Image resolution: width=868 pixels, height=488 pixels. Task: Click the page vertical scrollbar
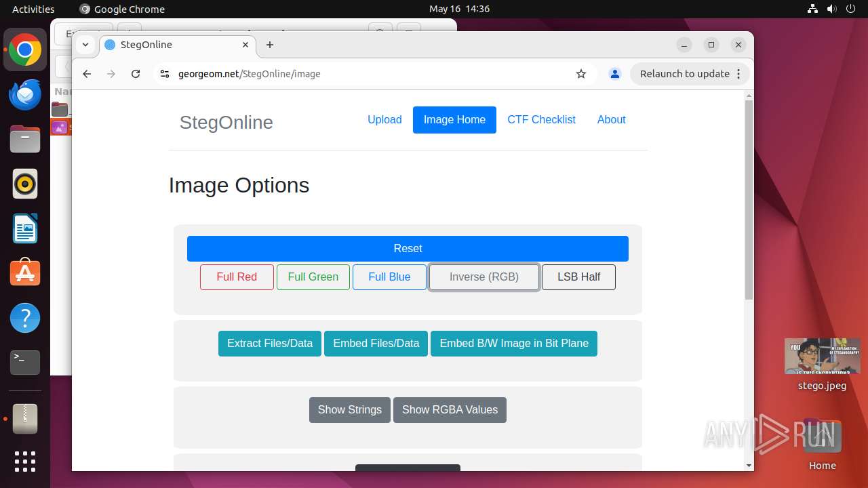tap(749, 199)
